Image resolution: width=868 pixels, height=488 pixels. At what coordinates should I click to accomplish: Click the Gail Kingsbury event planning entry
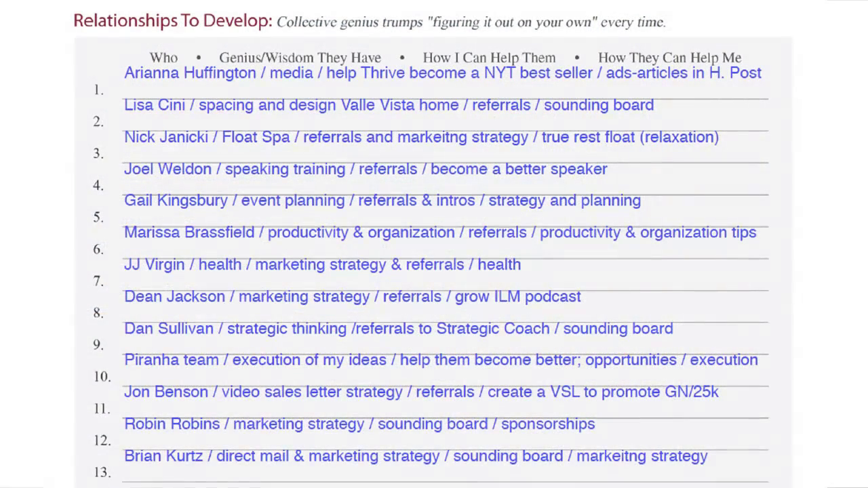click(x=382, y=201)
